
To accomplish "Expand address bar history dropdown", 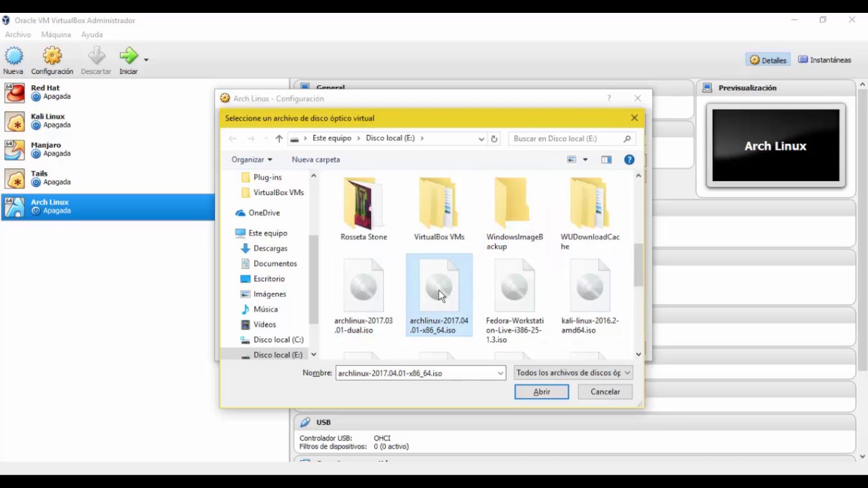I will [x=481, y=138].
